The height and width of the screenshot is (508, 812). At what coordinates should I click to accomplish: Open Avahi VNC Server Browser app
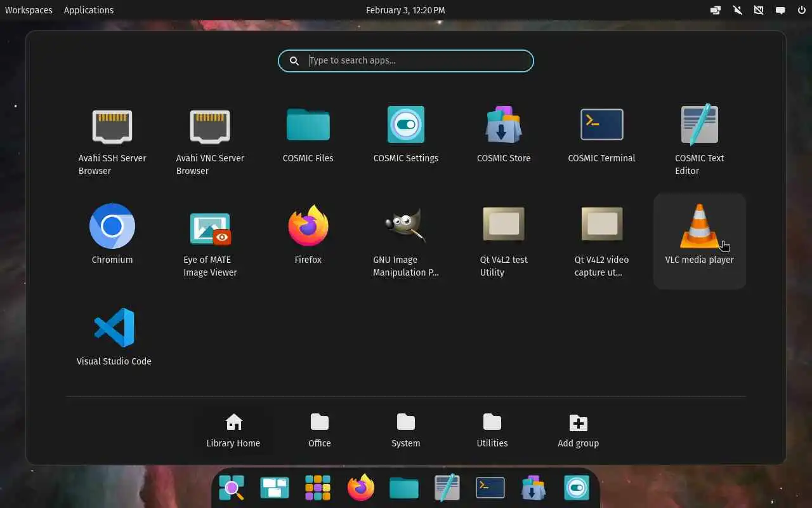pos(210,141)
